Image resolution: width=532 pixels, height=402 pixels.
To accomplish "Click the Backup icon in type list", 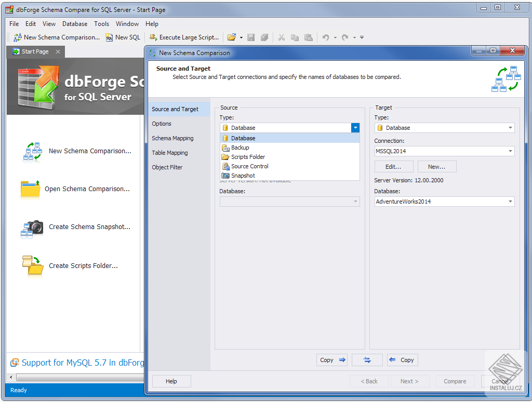I will tap(225, 148).
